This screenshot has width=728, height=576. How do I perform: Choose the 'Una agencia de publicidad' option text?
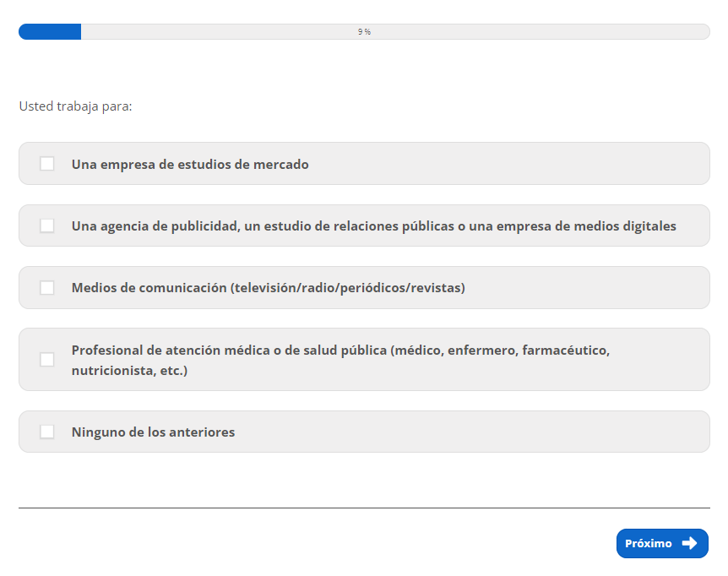373,226
